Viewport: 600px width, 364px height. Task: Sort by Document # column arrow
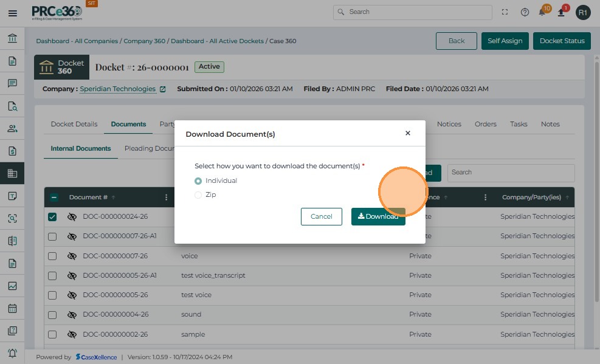point(113,197)
